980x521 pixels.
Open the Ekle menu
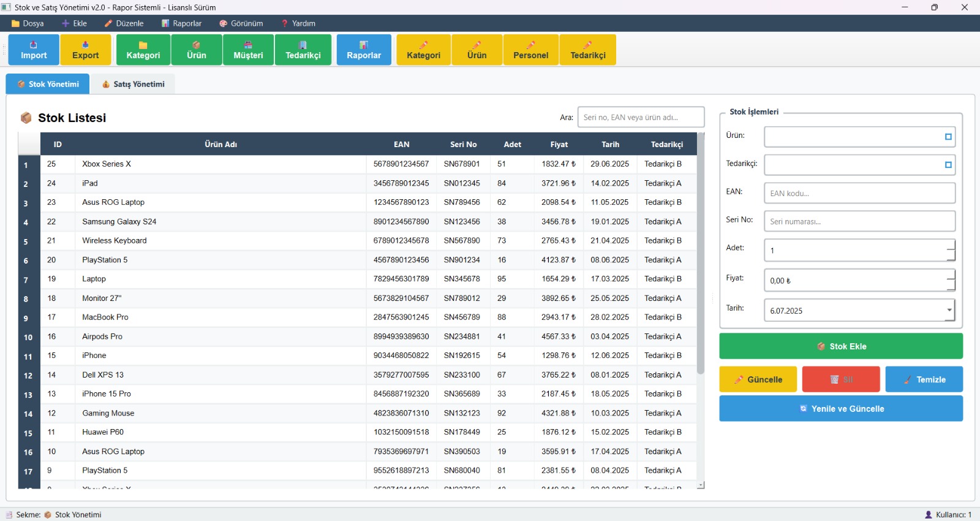tap(74, 23)
